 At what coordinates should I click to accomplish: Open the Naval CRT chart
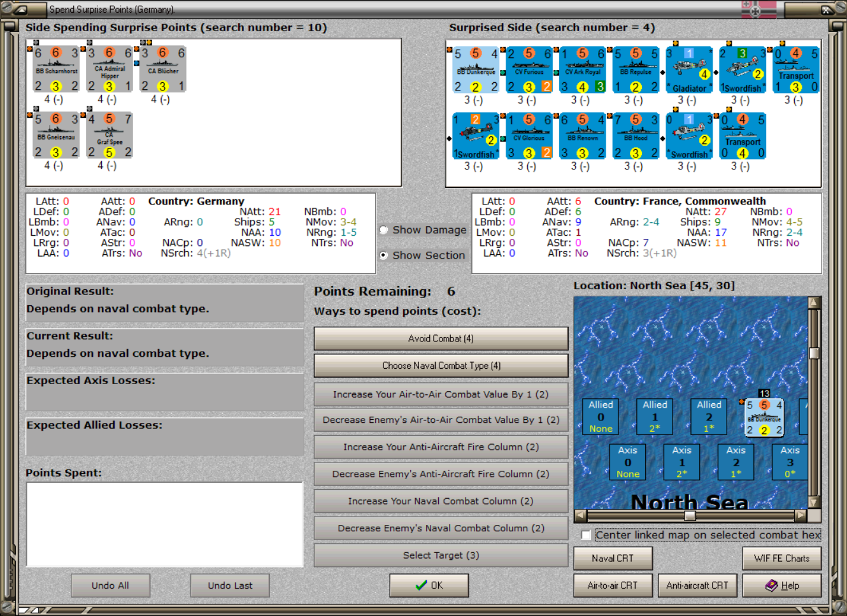point(613,558)
